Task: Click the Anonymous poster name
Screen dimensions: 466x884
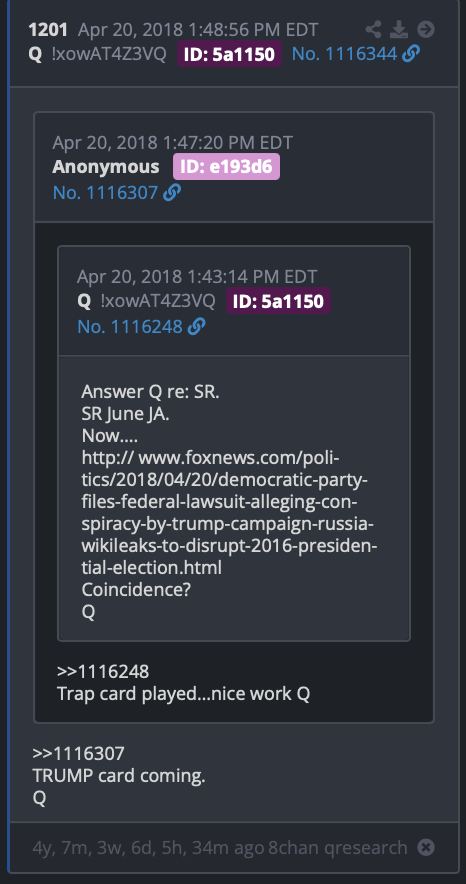Action: point(106,167)
